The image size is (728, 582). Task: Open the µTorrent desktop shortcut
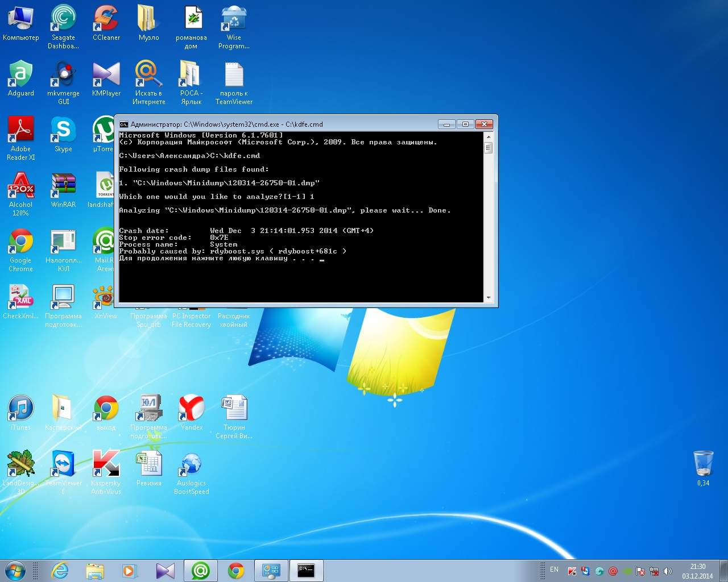tap(104, 134)
